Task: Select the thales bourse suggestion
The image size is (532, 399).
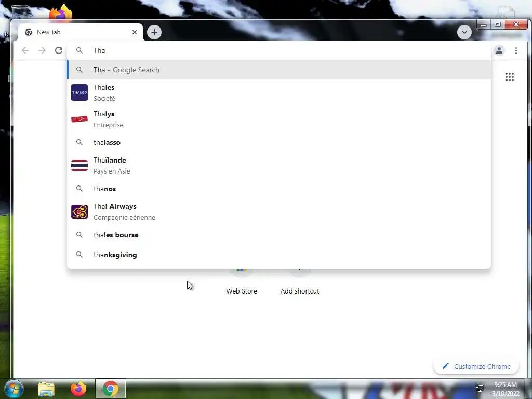Action: click(279, 235)
